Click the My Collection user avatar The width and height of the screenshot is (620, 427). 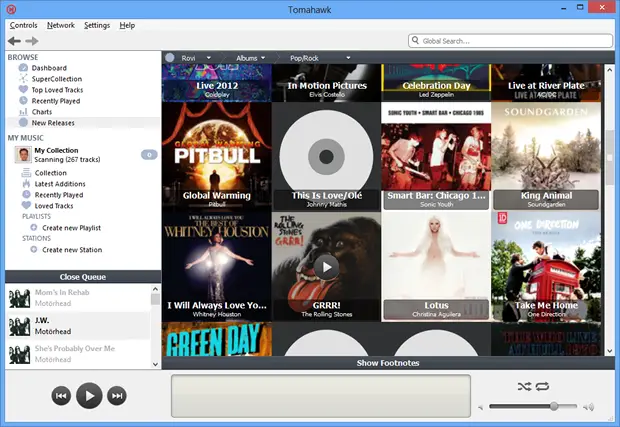(23, 155)
